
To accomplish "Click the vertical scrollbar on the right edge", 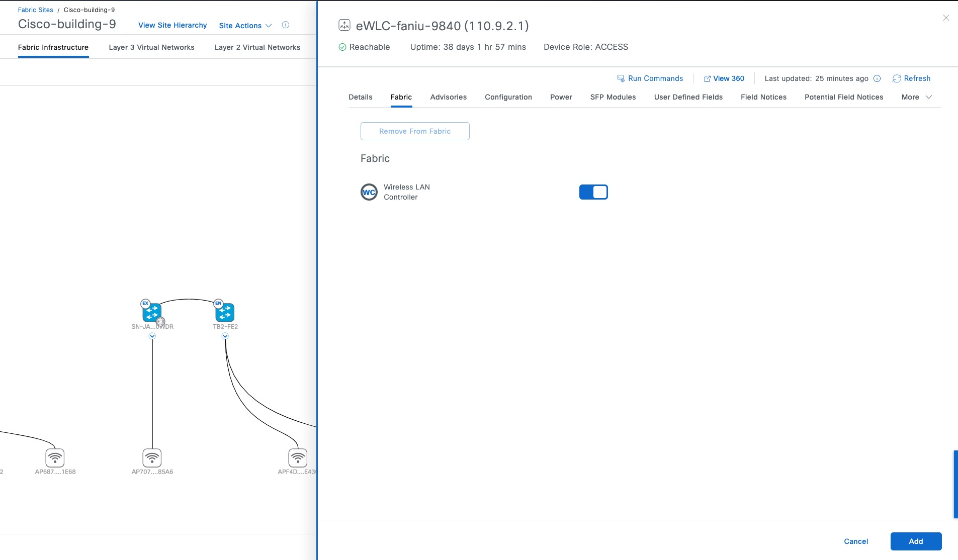I will pyautogui.click(x=955, y=485).
